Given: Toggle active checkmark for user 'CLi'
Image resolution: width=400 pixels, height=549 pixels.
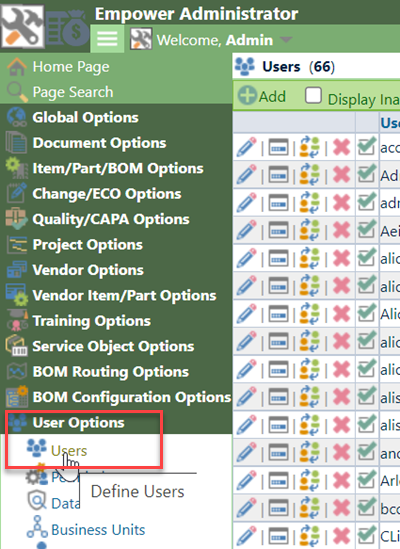Looking at the screenshot, I should point(366,535).
